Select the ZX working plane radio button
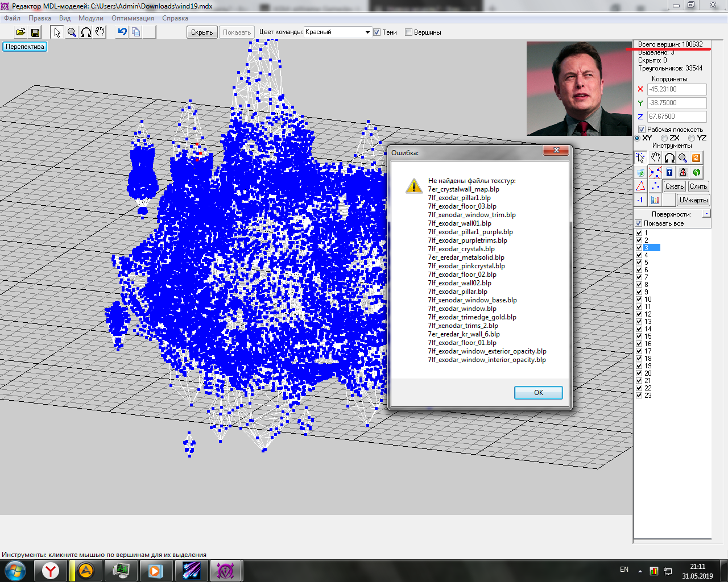The image size is (728, 582). (x=664, y=138)
